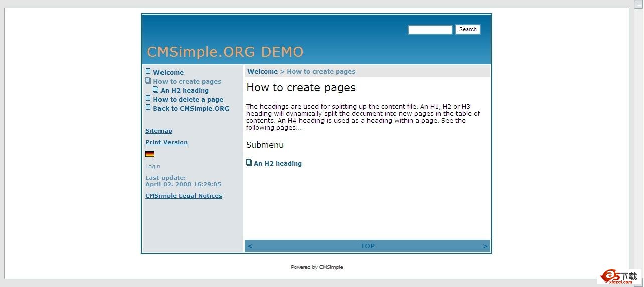
Task: Click Welcome in the breadcrumb trail
Action: pos(262,72)
